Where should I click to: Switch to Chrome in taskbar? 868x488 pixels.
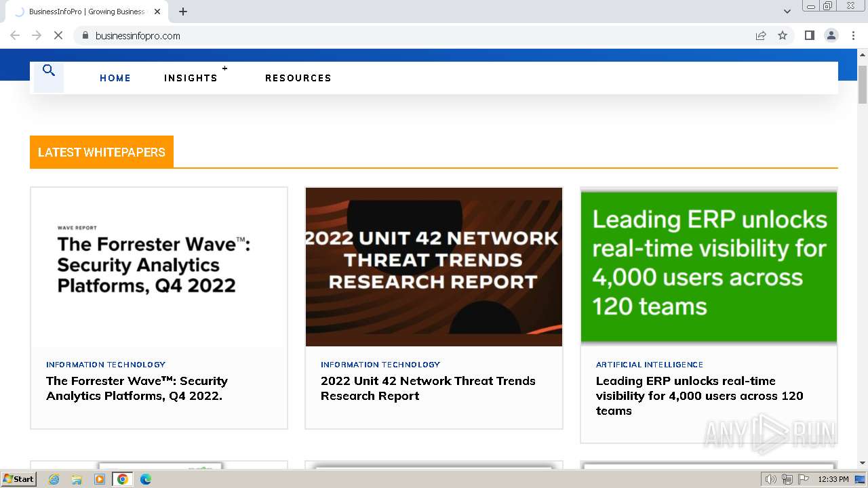(122, 479)
